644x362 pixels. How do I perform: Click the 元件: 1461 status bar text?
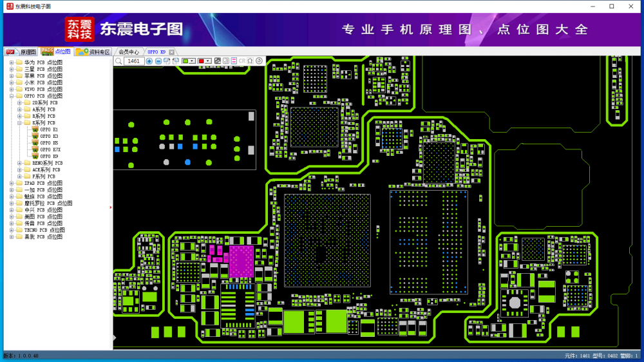click(x=577, y=356)
